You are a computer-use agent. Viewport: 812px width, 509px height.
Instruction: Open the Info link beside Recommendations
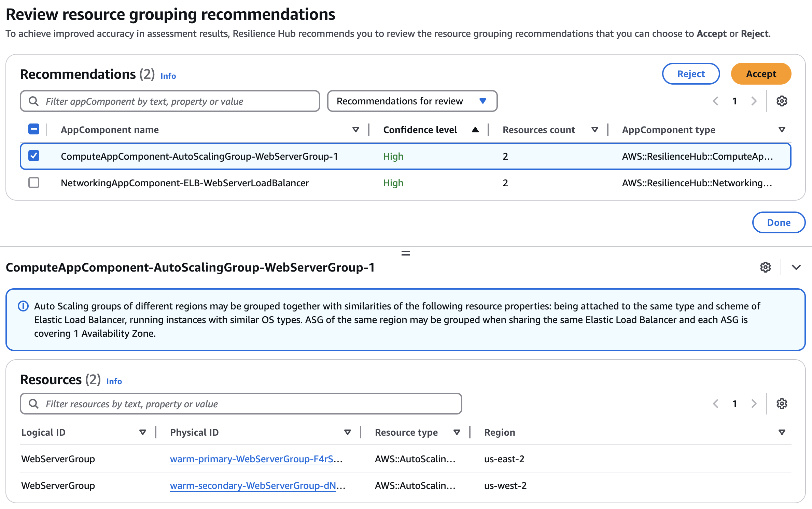point(168,76)
